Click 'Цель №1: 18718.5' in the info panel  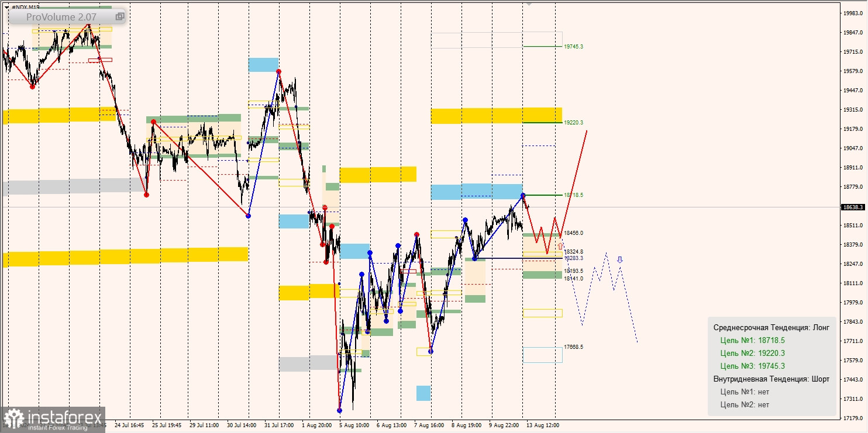point(752,340)
